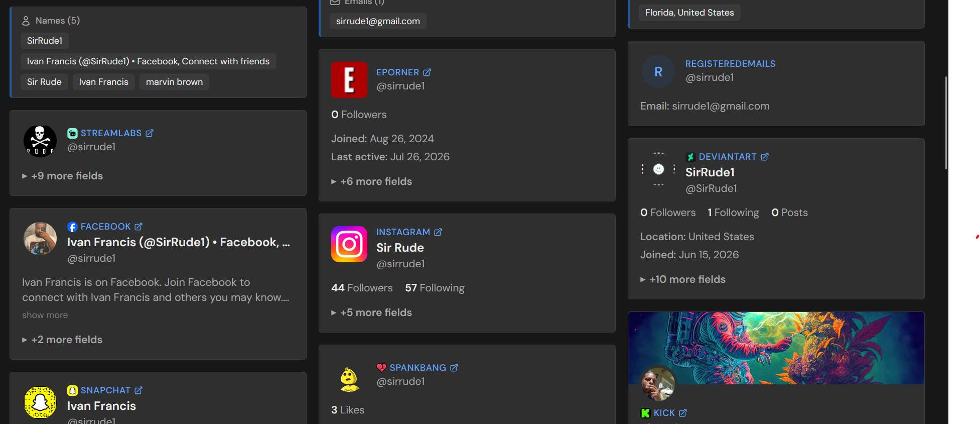
Task: Click the RegisteredEmails R avatar
Action: pyautogui.click(x=658, y=72)
